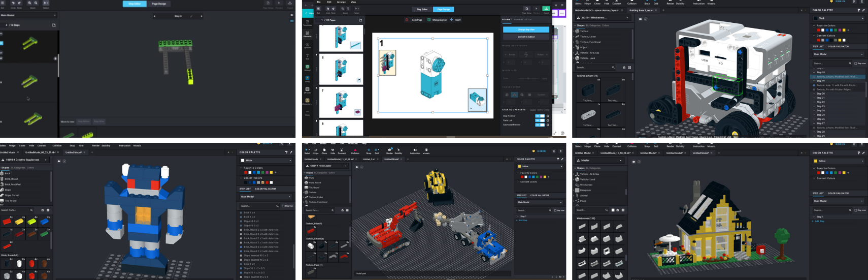Viewport: 868px width, 280px height.
Task: Open Elements in Page Design sidebar
Action: [307, 34]
